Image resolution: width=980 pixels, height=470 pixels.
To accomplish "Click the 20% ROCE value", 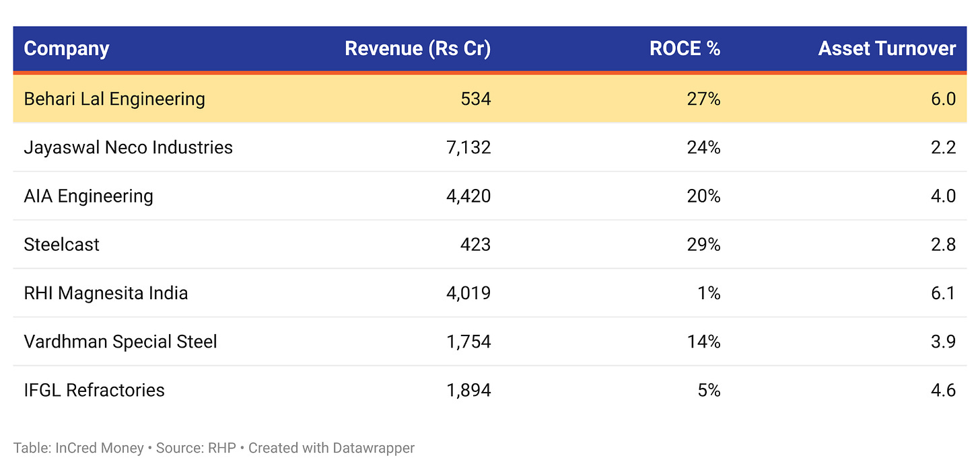I will pyautogui.click(x=704, y=196).
